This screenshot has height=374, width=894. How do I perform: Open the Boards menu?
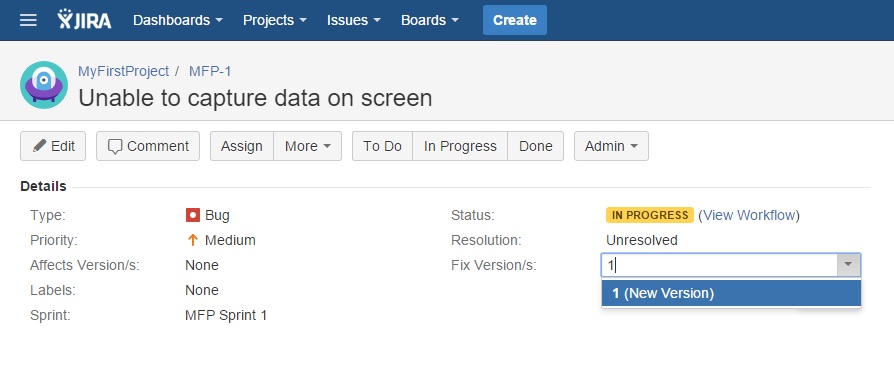pos(430,20)
